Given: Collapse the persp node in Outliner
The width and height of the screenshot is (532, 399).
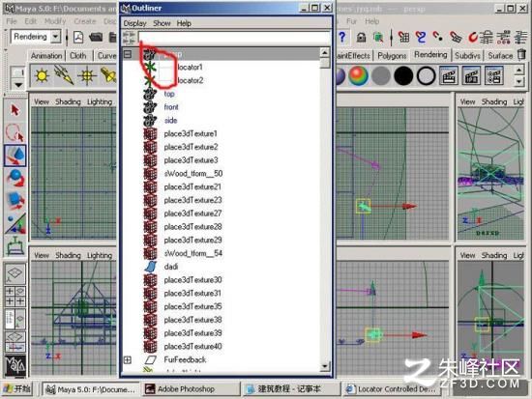Looking at the screenshot, I should pos(128,54).
